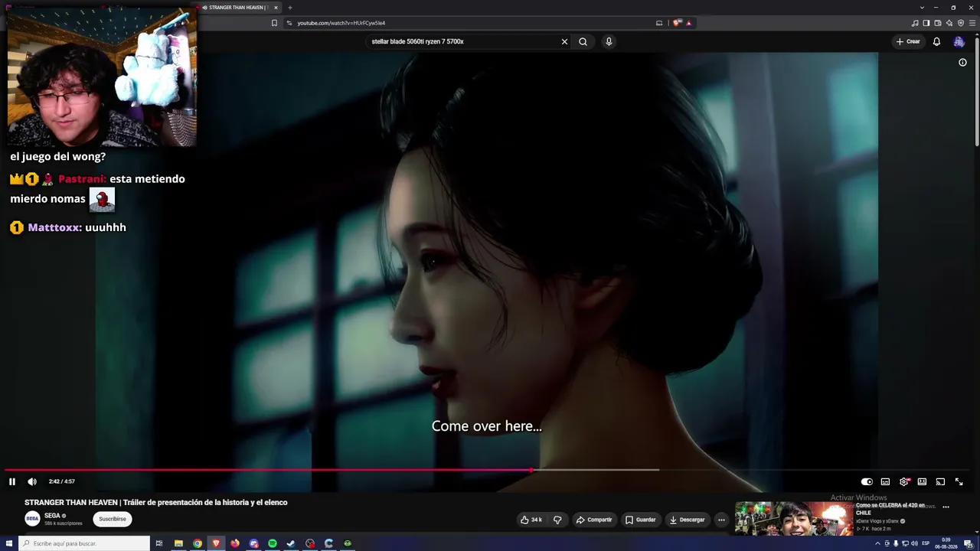Open the video settings gear
The height and width of the screenshot is (551, 980).
(904, 481)
